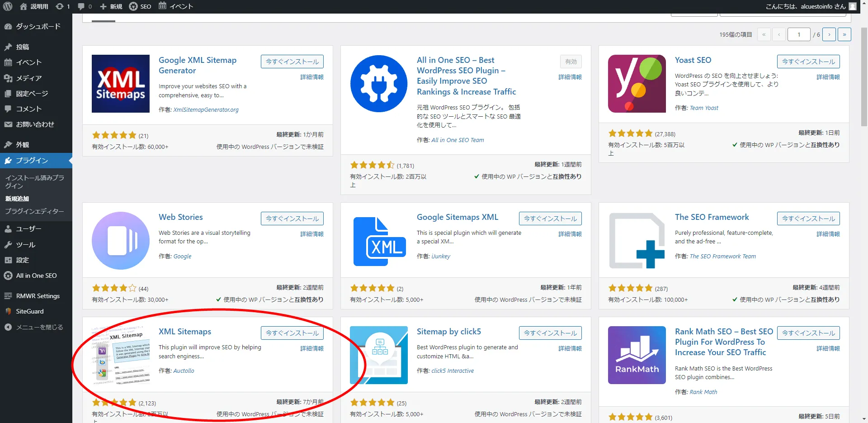Install Google XML Sitemap Generator now

click(x=292, y=62)
